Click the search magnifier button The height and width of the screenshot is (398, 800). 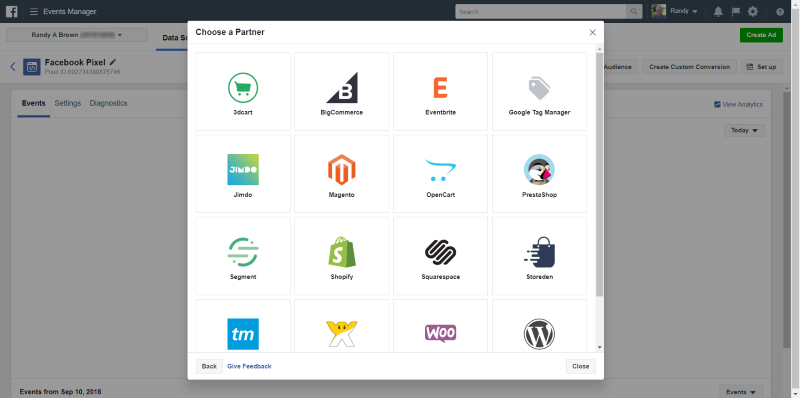tap(634, 11)
